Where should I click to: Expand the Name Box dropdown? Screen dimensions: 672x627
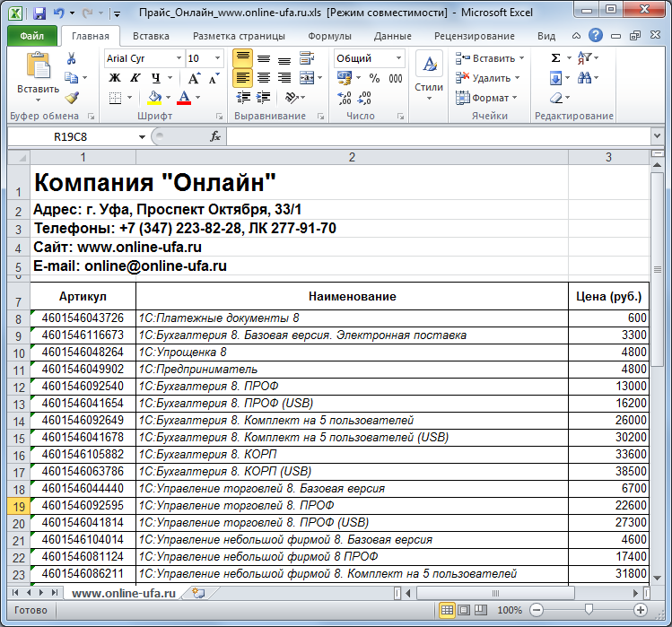coord(142,136)
